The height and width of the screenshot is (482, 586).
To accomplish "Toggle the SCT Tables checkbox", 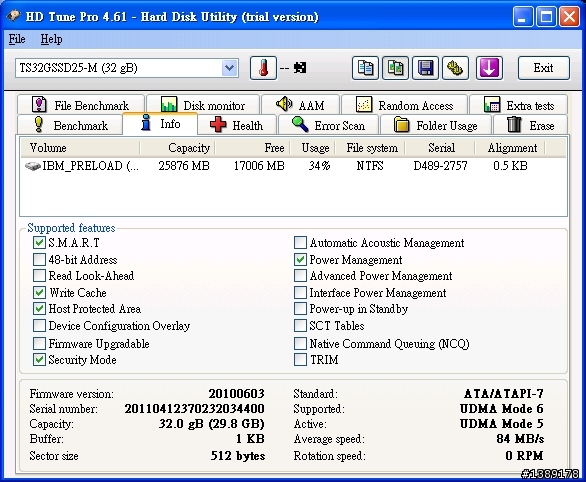I will pyautogui.click(x=300, y=325).
